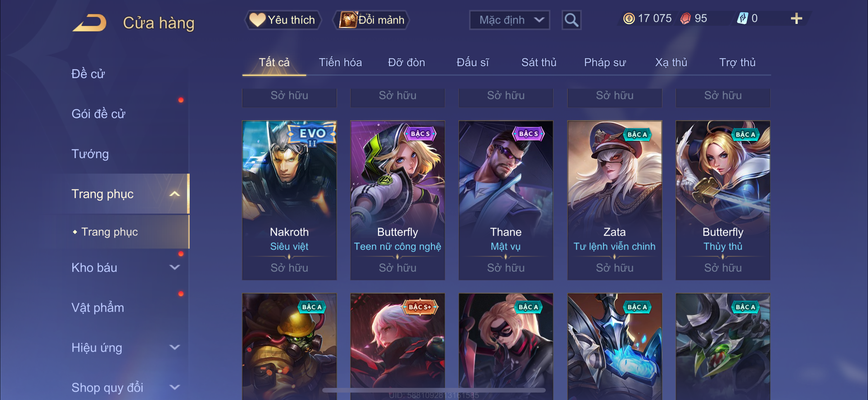Image resolution: width=868 pixels, height=400 pixels.
Task: Switch to the Sát thủ tab
Action: pos(539,62)
